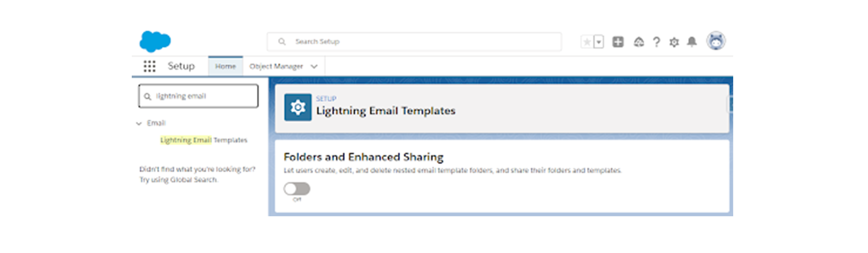Click the Favorites star icon
This screenshot has height=253, width=868.
pyautogui.click(x=587, y=42)
